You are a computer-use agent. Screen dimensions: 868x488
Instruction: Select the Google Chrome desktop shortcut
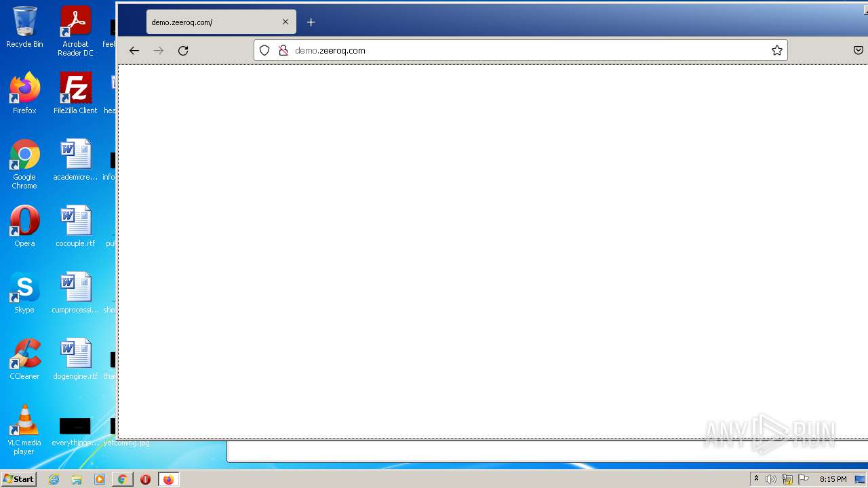[x=24, y=164]
